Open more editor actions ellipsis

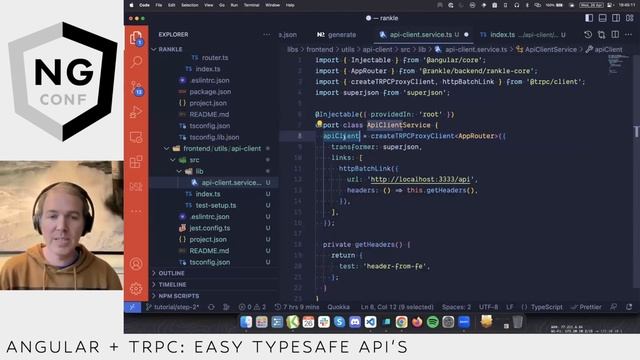pyautogui.click(x=629, y=35)
